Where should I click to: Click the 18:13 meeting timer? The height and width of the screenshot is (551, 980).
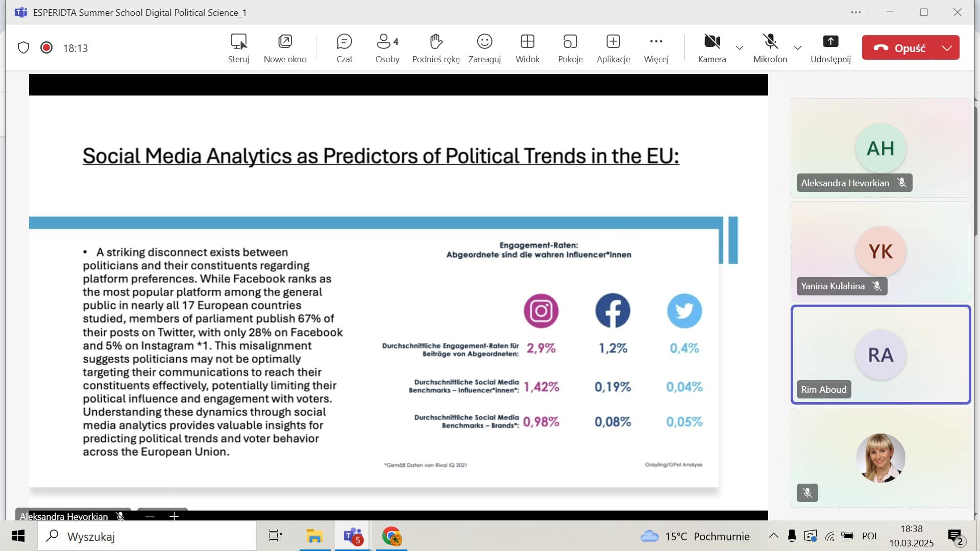76,48
